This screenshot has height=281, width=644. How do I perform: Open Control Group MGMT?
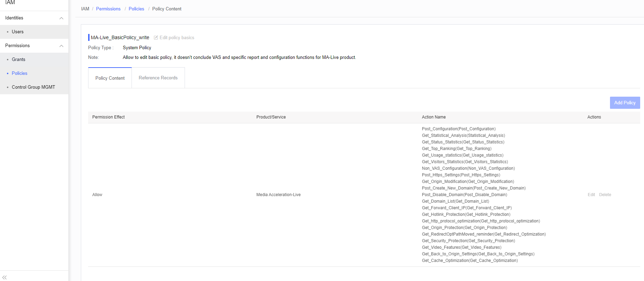tap(33, 87)
